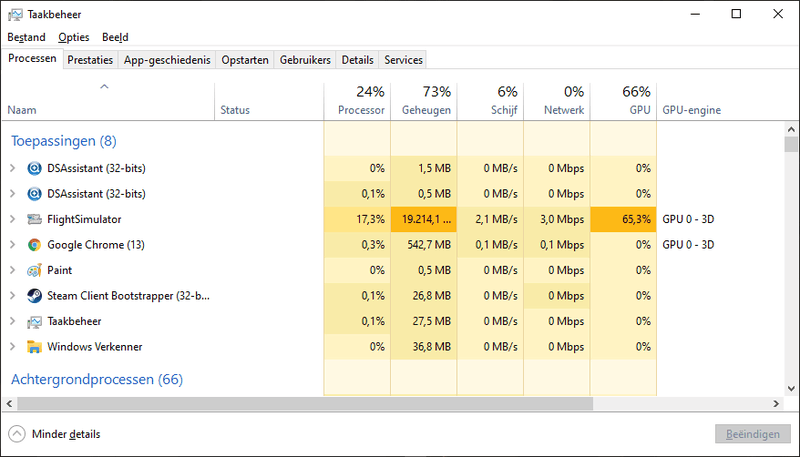Click Chrome memory value 542,7 MB

tap(429, 245)
